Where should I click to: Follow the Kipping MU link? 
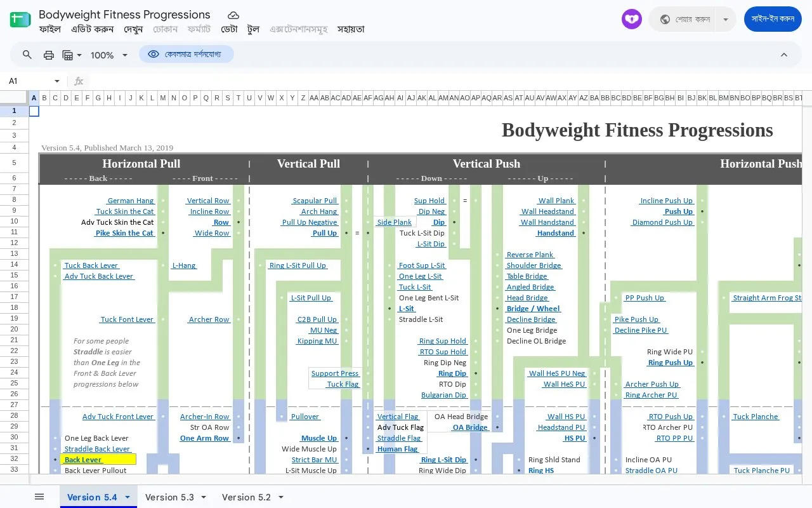(x=317, y=341)
